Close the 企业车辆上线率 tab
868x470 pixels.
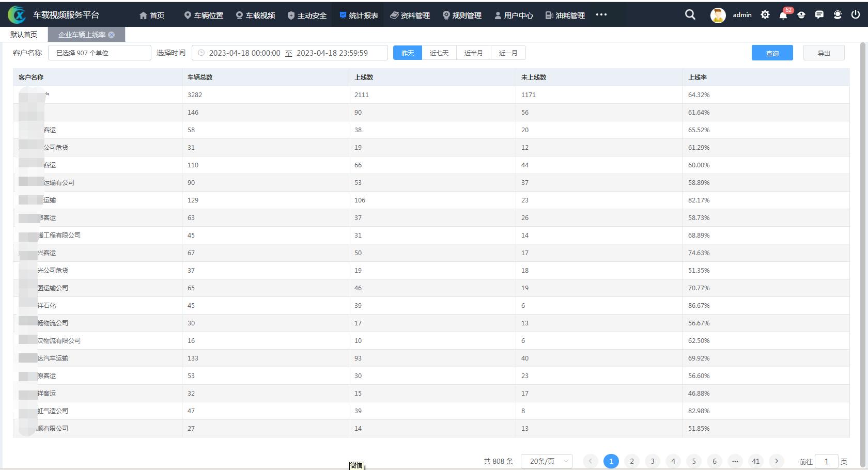(112, 35)
